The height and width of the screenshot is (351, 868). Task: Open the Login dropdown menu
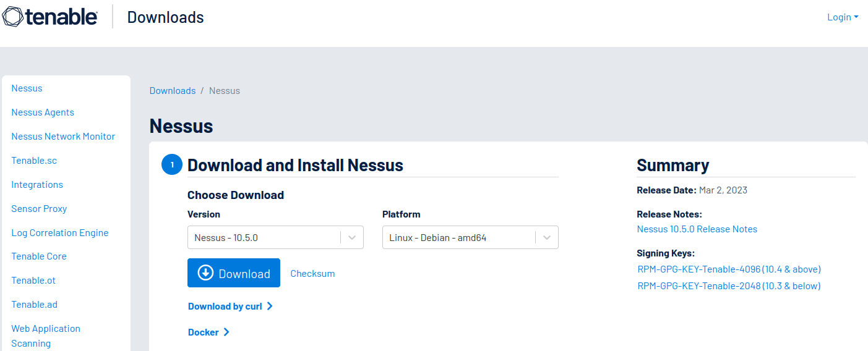click(x=842, y=17)
